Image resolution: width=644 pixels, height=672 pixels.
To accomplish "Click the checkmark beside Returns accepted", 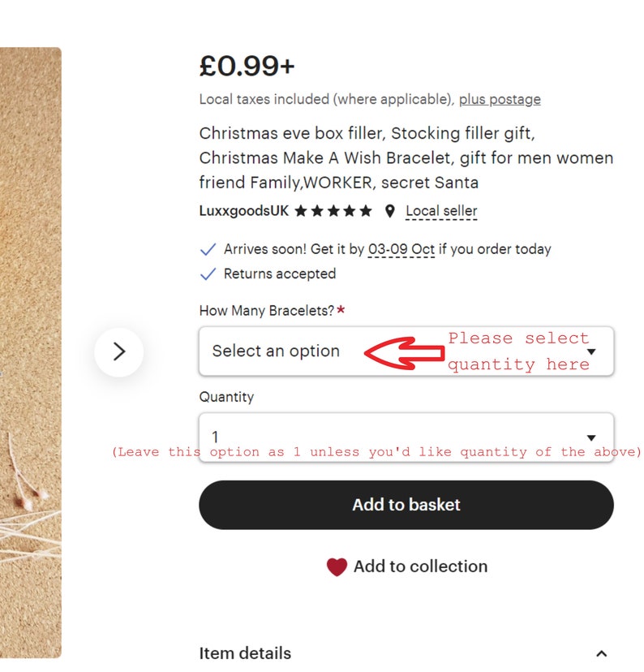I will pos(208,274).
